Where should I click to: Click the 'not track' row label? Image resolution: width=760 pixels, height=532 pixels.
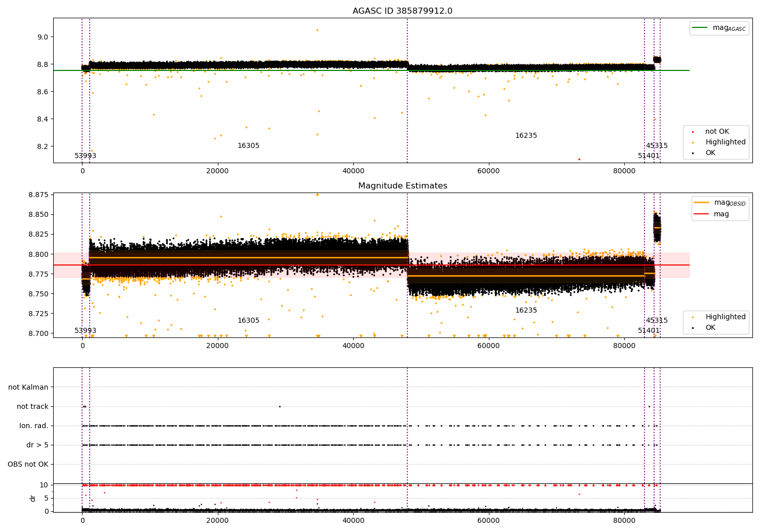tap(32, 406)
